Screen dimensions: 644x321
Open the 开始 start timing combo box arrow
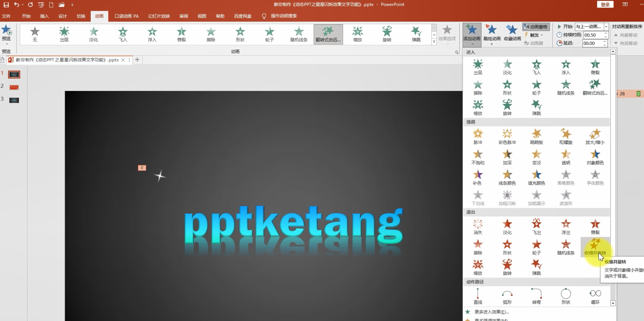(606, 27)
